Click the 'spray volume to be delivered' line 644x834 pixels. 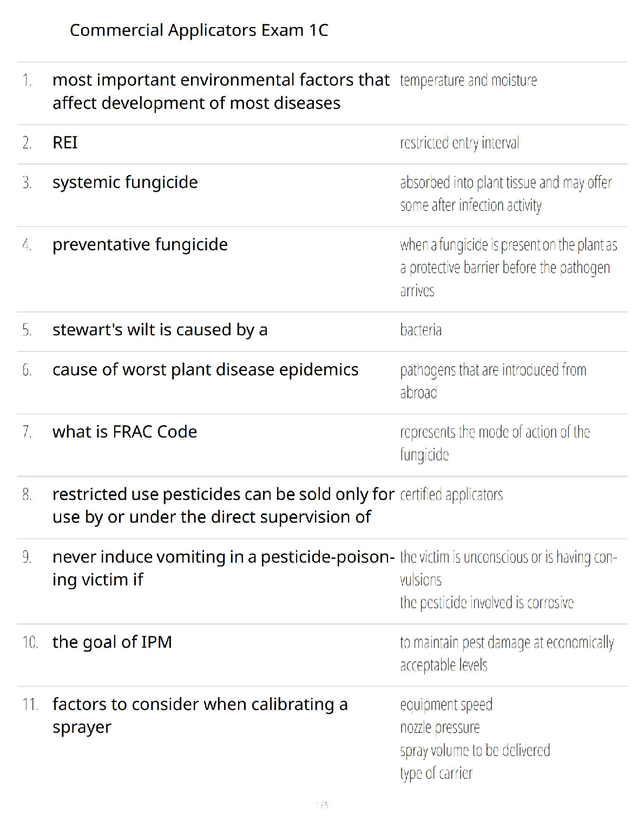click(475, 750)
